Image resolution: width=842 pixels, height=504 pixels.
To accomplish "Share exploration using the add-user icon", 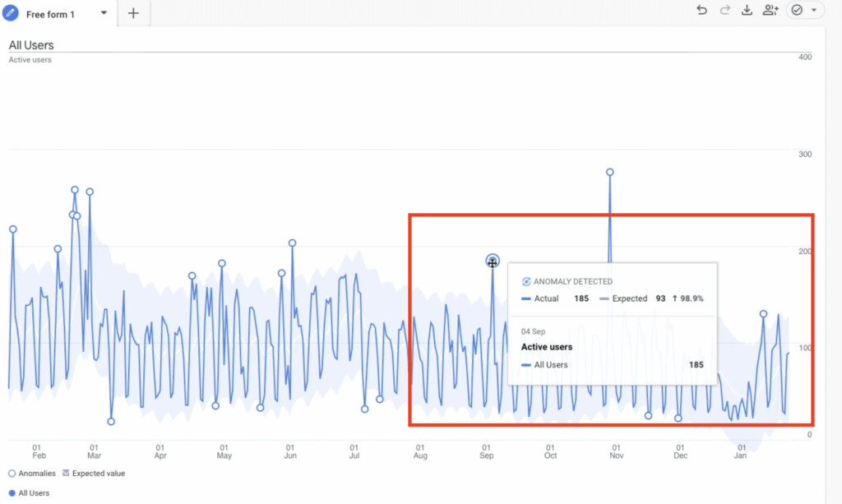I will click(770, 10).
